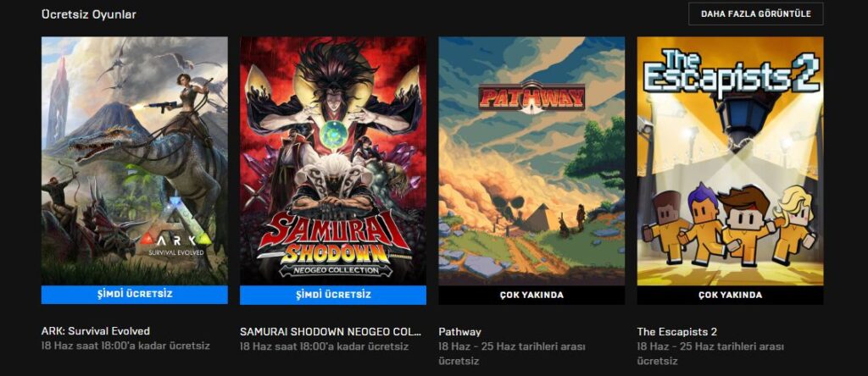Viewport: 868px width, 376px height.
Task: Click the Ücretsiz Oyunlar section heading
Action: tap(88, 14)
